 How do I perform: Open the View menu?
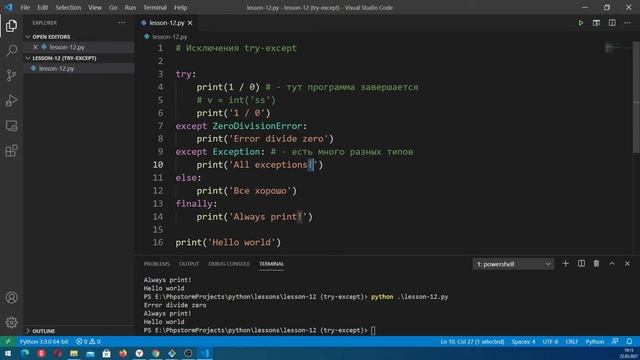pos(95,7)
